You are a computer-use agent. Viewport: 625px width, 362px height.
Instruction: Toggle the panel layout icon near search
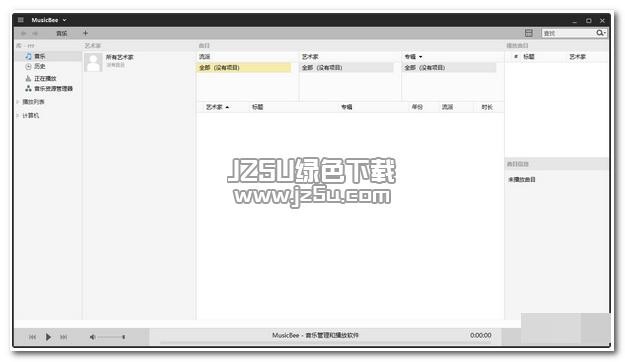[x=529, y=33]
